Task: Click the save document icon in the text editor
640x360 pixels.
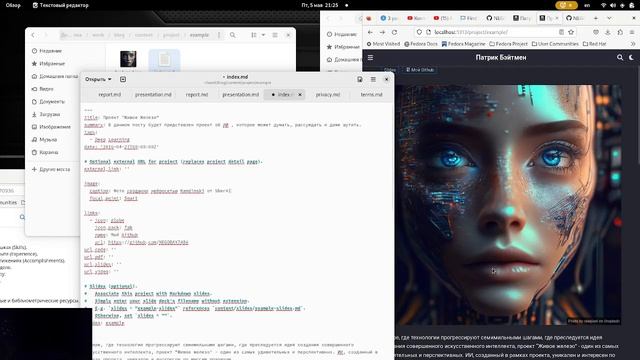Action: click(360, 79)
